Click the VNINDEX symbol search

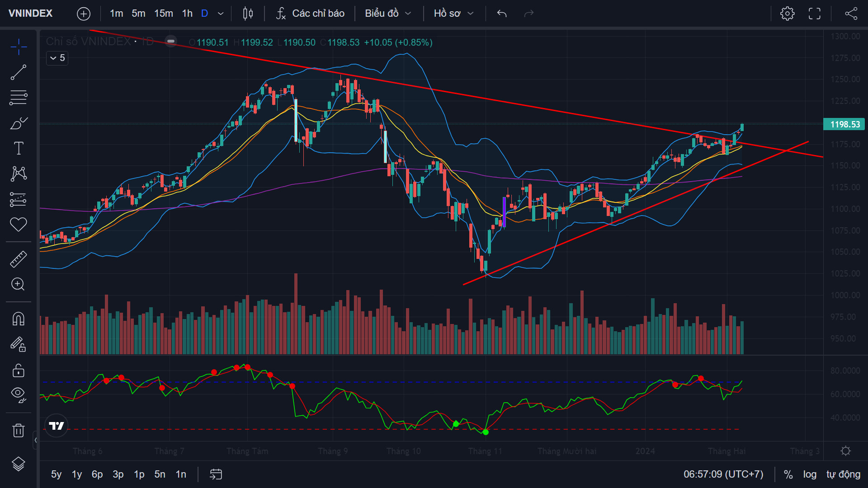click(31, 14)
